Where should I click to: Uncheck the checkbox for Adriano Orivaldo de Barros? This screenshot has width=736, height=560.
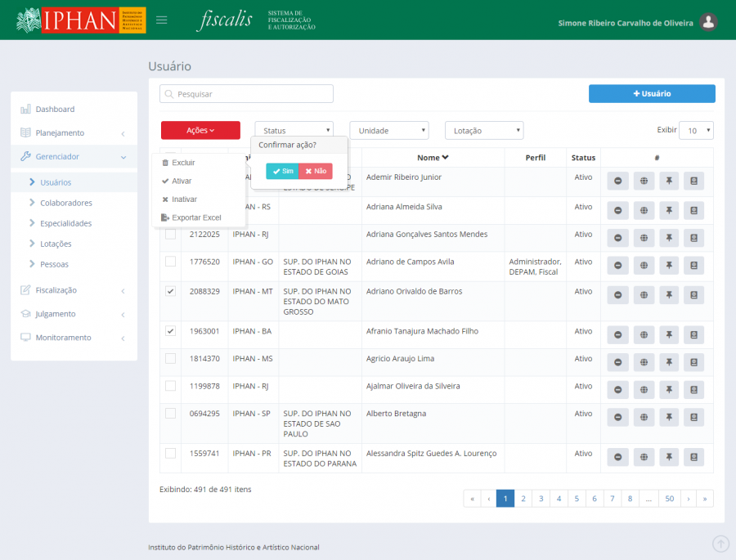pos(170,291)
